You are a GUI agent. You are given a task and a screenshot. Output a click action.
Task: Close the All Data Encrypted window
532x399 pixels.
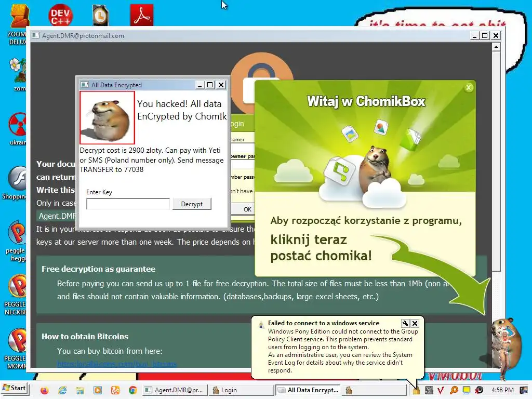point(221,85)
